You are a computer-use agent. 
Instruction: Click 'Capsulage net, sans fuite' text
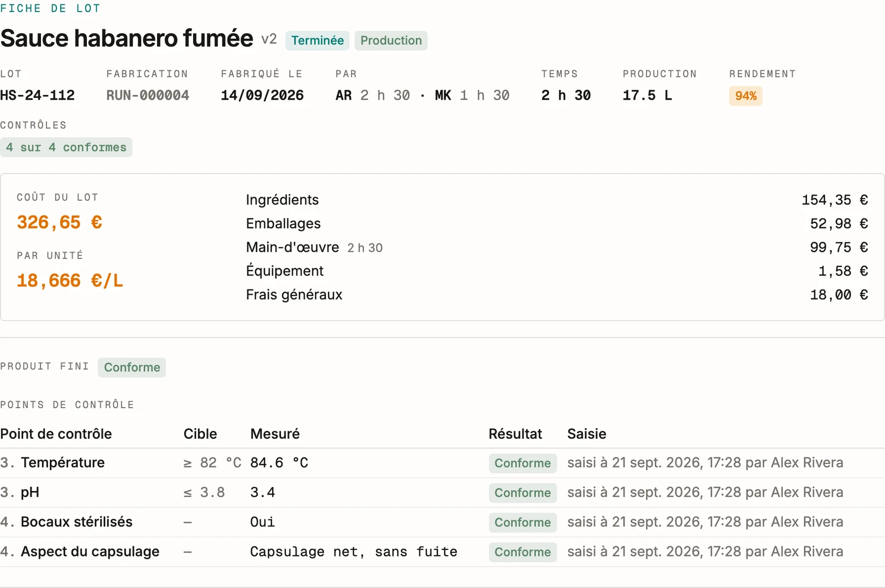(354, 551)
